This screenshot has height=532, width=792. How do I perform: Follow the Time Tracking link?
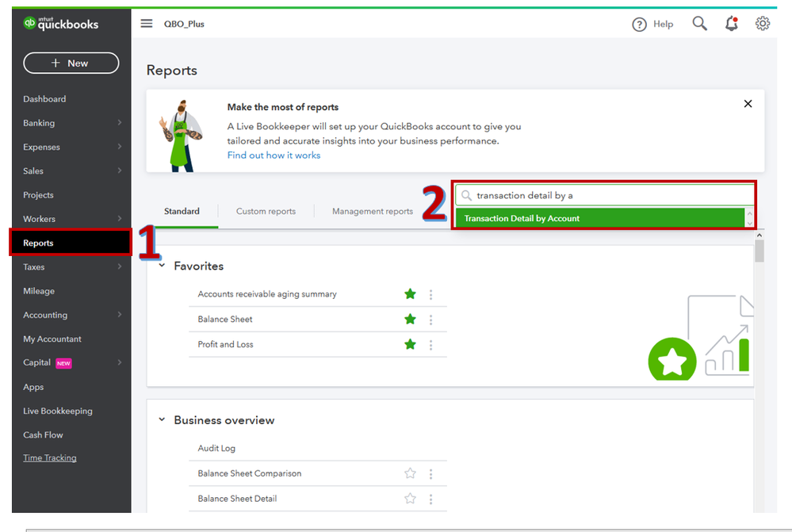pyautogui.click(x=49, y=457)
